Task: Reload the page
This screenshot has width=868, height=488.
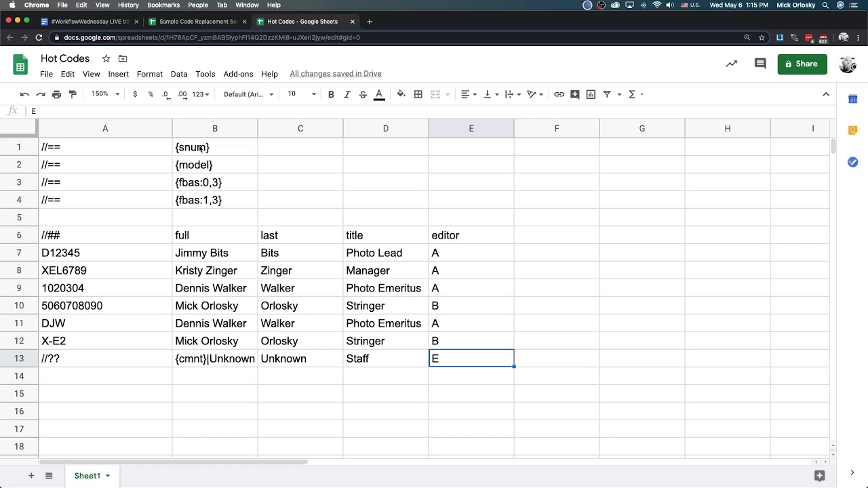Action: pyautogui.click(x=39, y=37)
